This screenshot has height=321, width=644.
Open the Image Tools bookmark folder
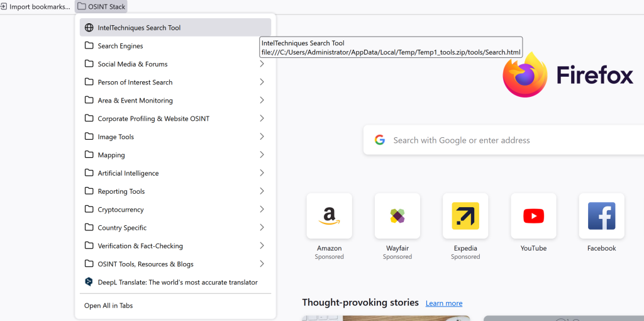175,137
